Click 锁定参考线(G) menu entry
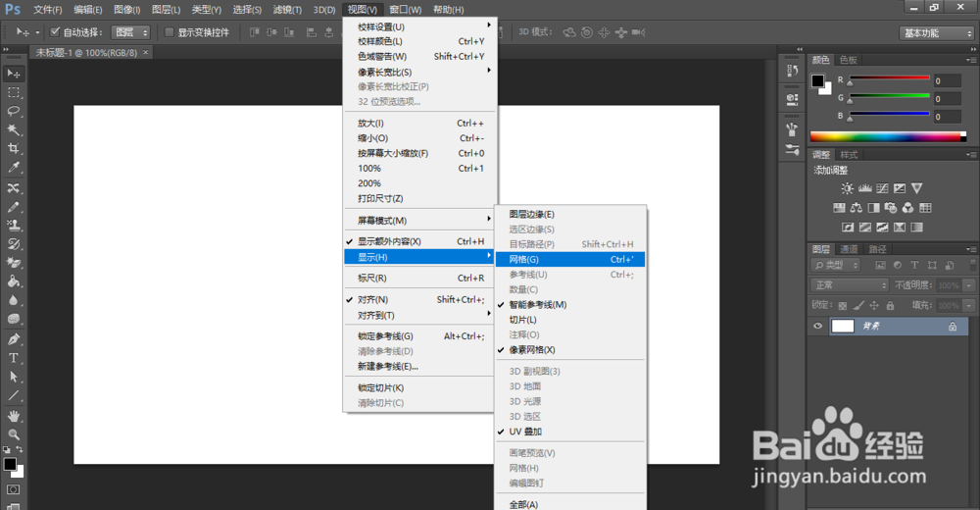The width and height of the screenshot is (980, 510). click(x=420, y=336)
